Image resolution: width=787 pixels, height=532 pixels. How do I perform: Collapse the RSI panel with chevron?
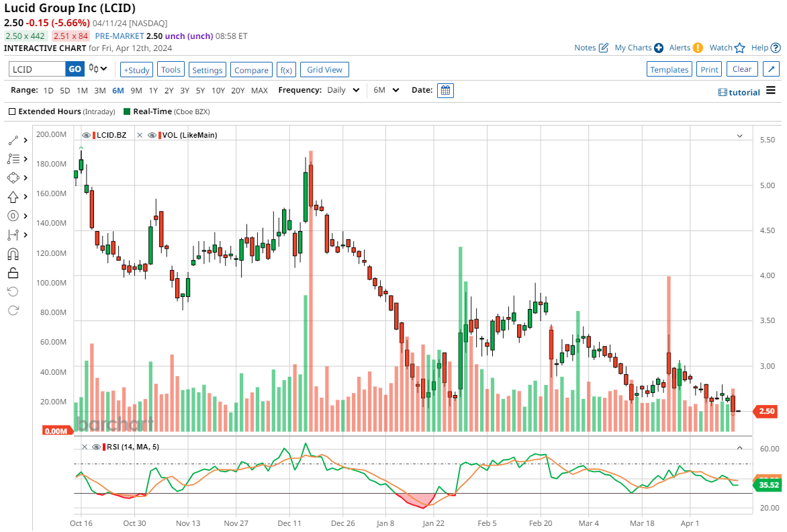(739, 447)
